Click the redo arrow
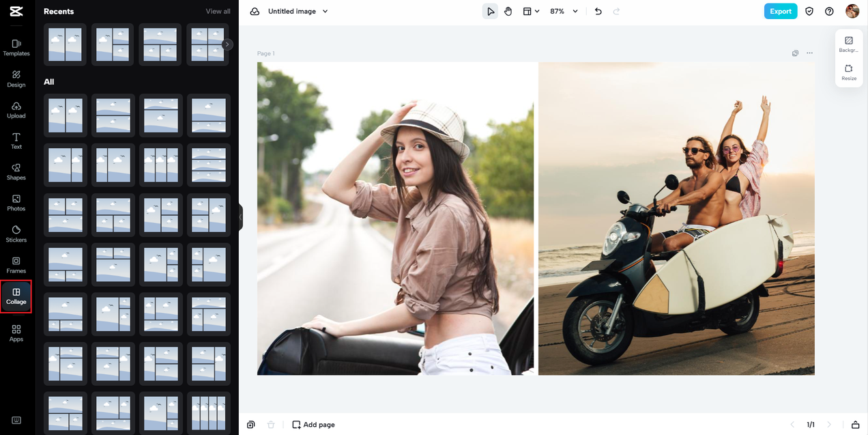This screenshot has height=435, width=868. coord(617,12)
